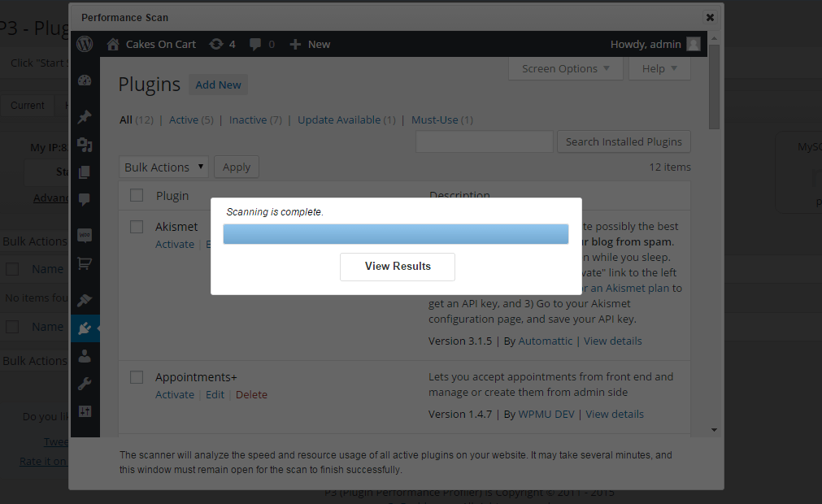
Task: Filter plugins by Must-Use (1)
Action: pos(442,120)
